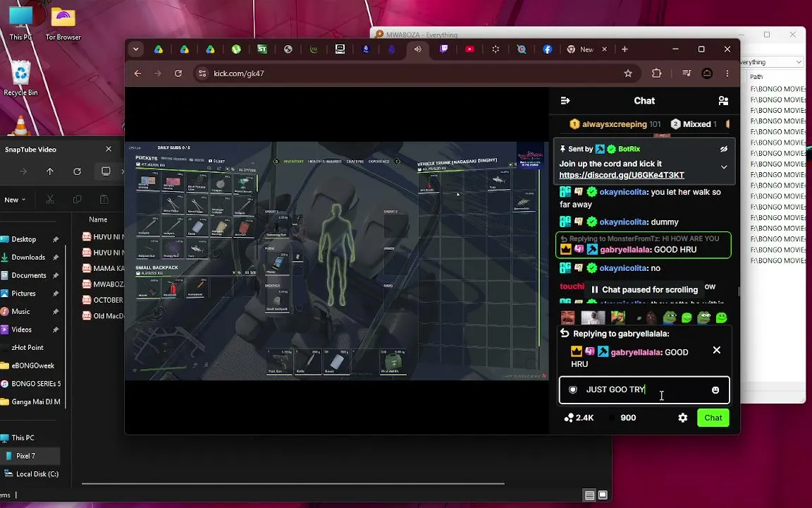Image resolution: width=812 pixels, height=508 pixels.
Task: Select the Pepe frog emote in emote row
Action: point(670,317)
